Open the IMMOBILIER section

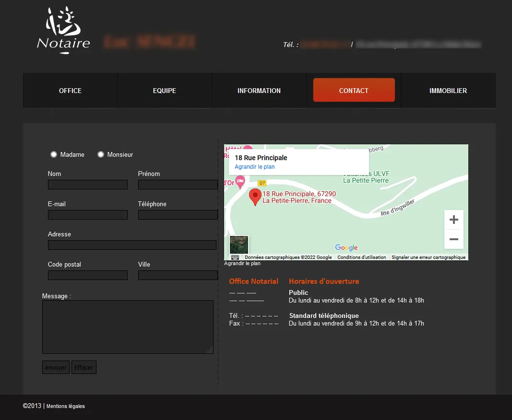[x=448, y=91]
